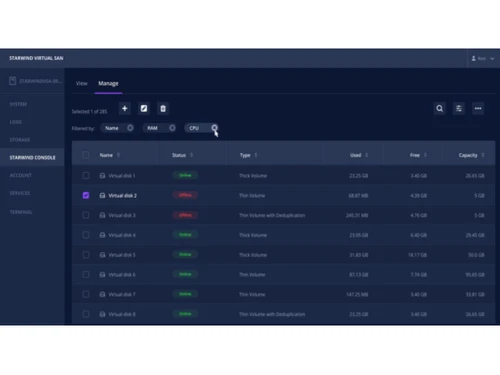
Task: Open the search magnifier icon
Action: (440, 108)
